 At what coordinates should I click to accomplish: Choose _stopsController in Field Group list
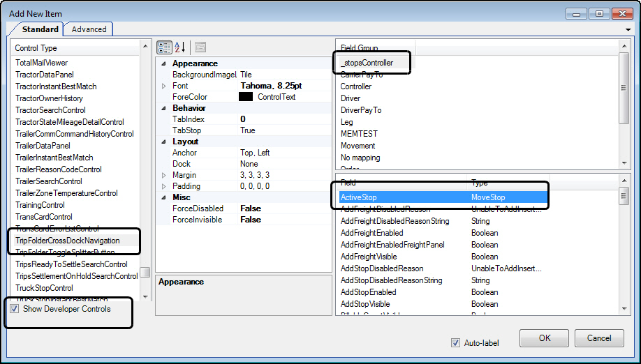point(367,63)
